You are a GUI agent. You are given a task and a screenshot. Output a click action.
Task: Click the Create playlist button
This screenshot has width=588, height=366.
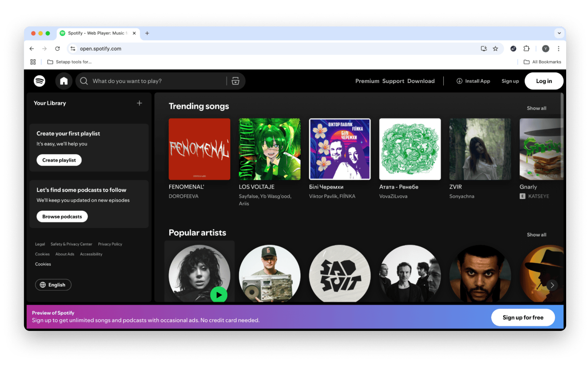[x=59, y=160]
